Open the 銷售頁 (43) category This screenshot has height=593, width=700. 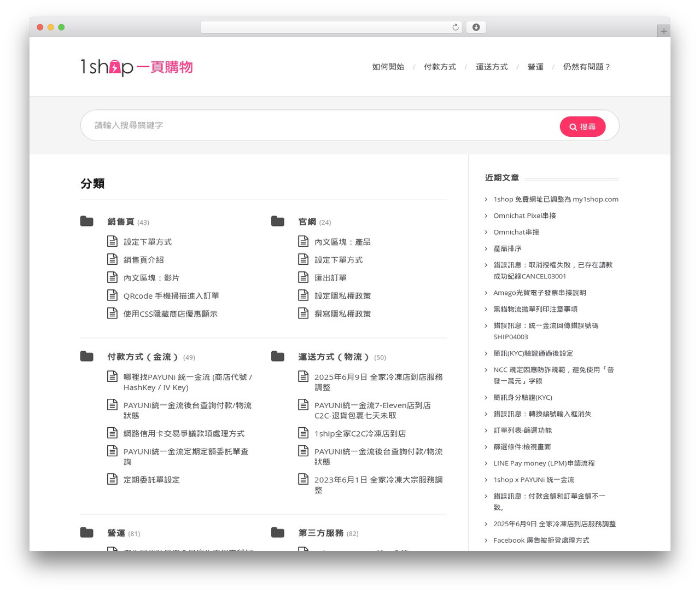point(128,222)
